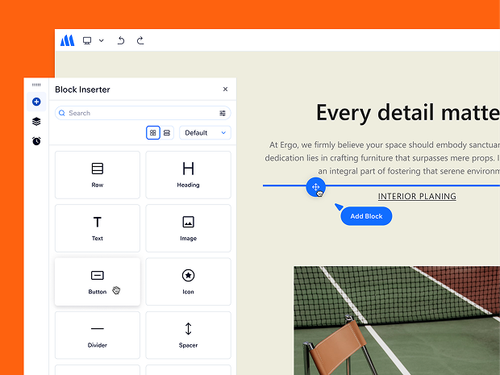Undo the last change

(121, 41)
